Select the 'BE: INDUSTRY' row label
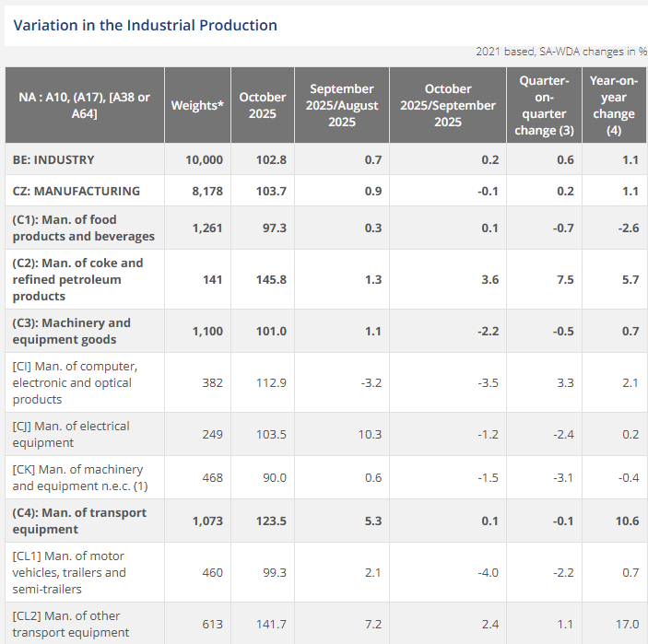The height and width of the screenshot is (644, 648). click(53, 159)
